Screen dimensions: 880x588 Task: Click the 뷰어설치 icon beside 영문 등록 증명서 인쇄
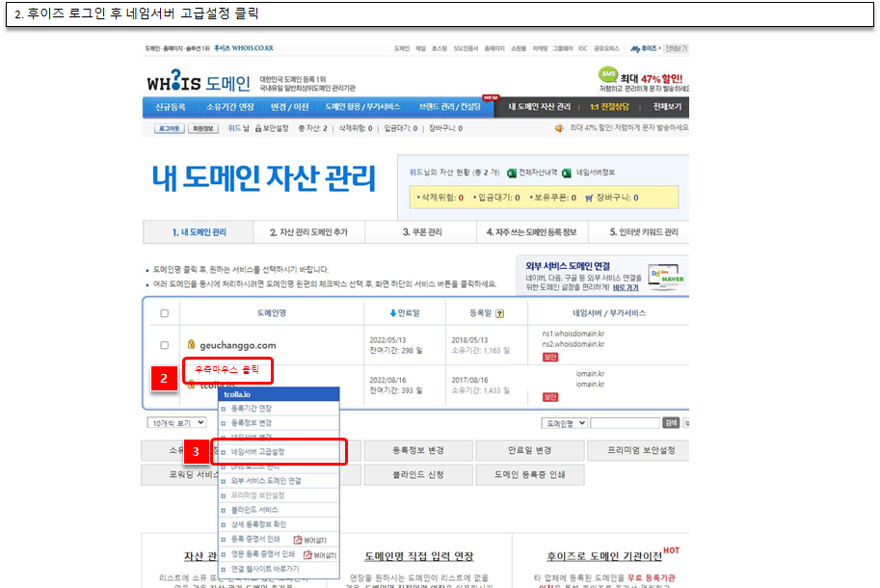[307, 555]
